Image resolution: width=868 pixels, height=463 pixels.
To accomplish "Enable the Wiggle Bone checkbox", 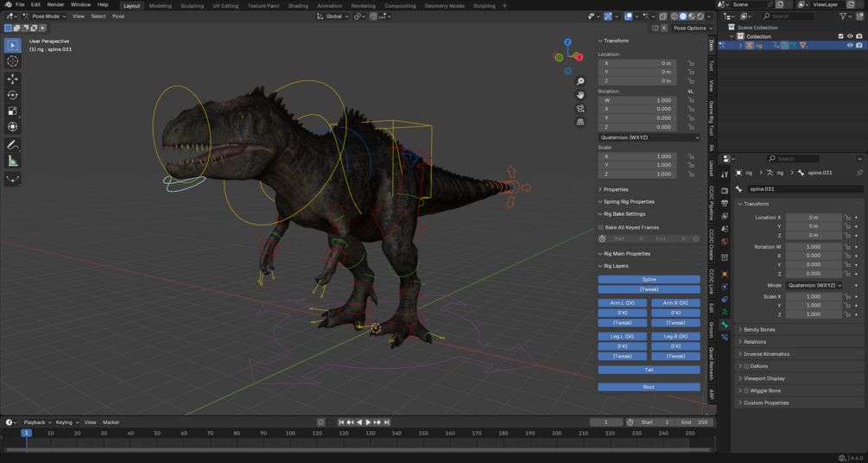I will 746,390.
